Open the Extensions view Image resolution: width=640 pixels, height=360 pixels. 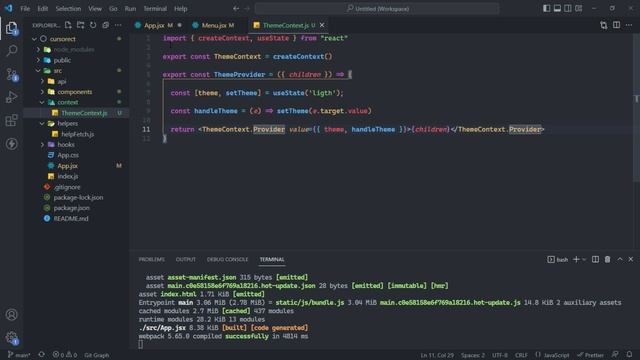click(11, 120)
